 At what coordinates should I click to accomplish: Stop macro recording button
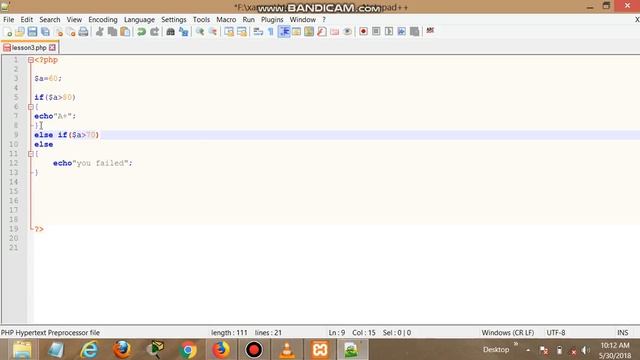pos(376,32)
